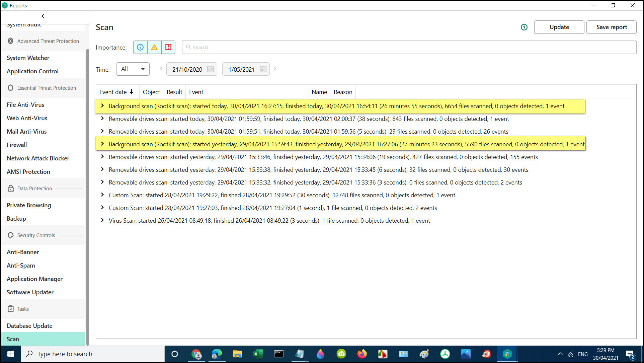Select File Anti-Virus report in sidebar

pyautogui.click(x=25, y=104)
